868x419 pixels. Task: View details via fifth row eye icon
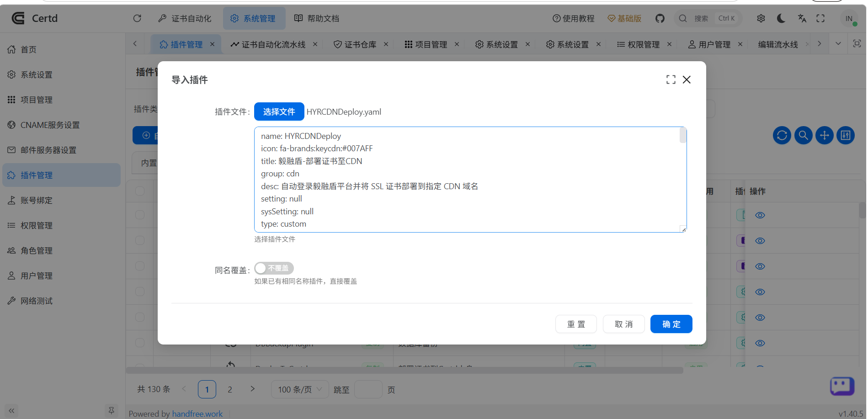(x=760, y=318)
